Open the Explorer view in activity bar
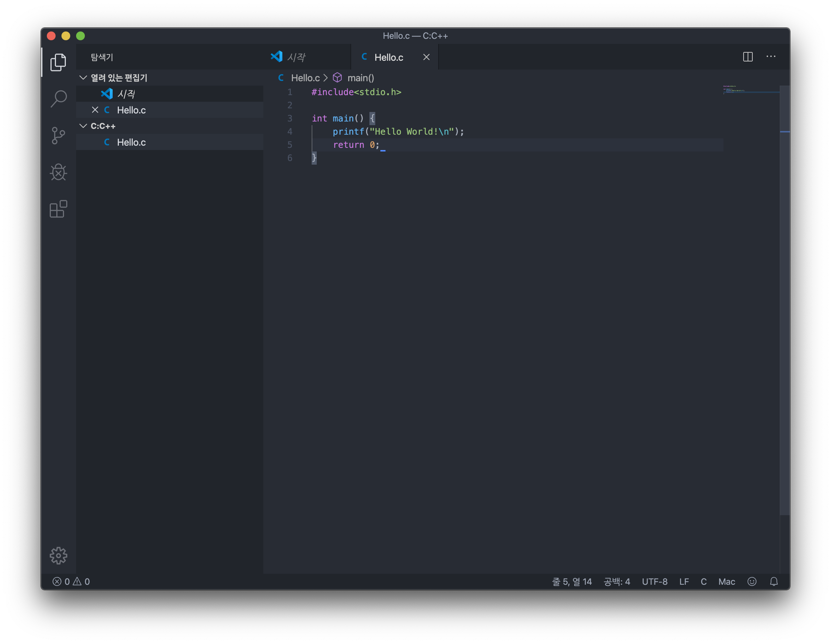831x644 pixels. pyautogui.click(x=58, y=62)
